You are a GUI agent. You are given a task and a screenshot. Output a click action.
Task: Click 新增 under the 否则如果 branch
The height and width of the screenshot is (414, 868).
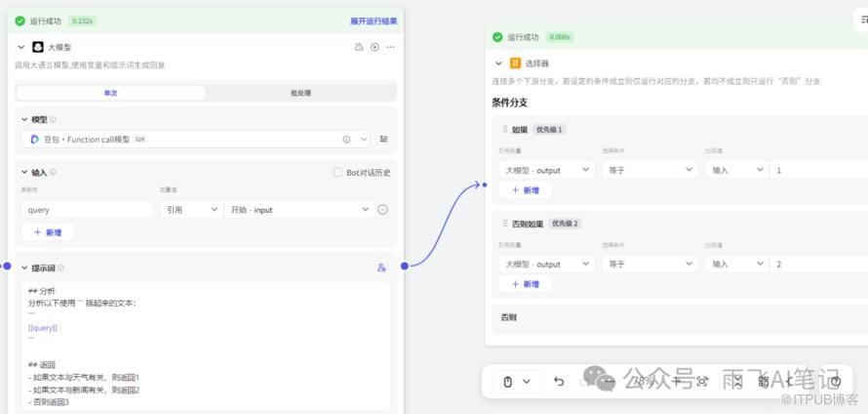[526, 284]
